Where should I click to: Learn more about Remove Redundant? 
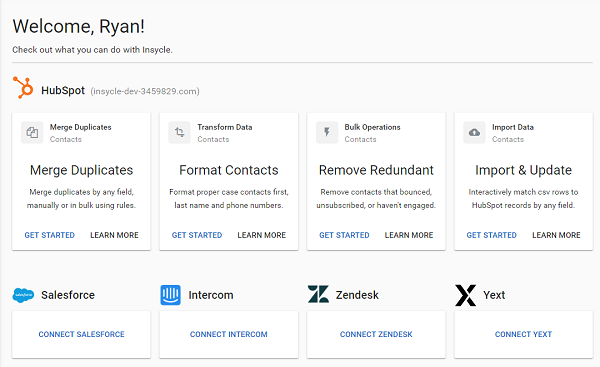click(x=409, y=235)
